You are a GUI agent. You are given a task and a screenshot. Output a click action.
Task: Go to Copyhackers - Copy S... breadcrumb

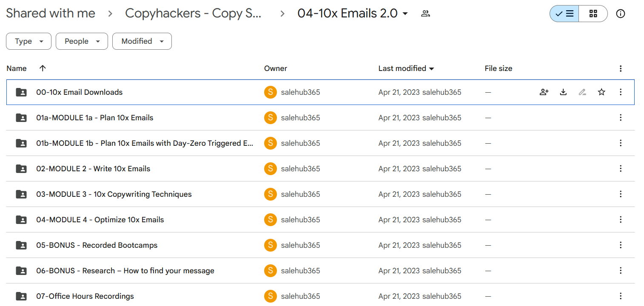pos(194,14)
